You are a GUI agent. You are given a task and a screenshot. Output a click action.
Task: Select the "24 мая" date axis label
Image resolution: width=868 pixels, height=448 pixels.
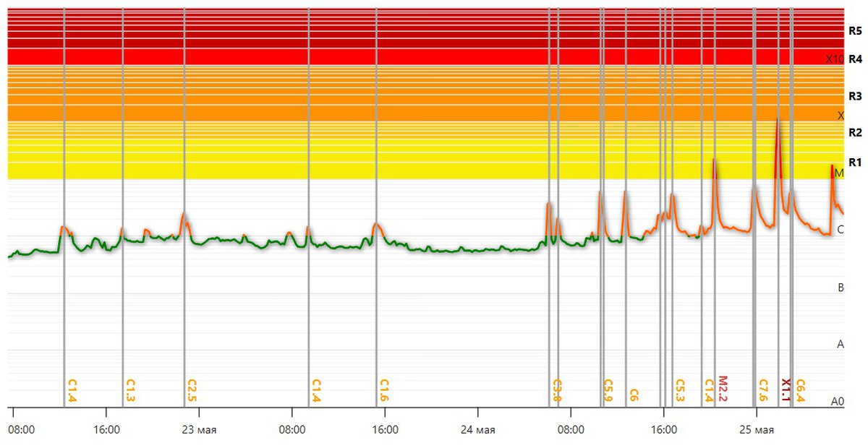pos(478,430)
